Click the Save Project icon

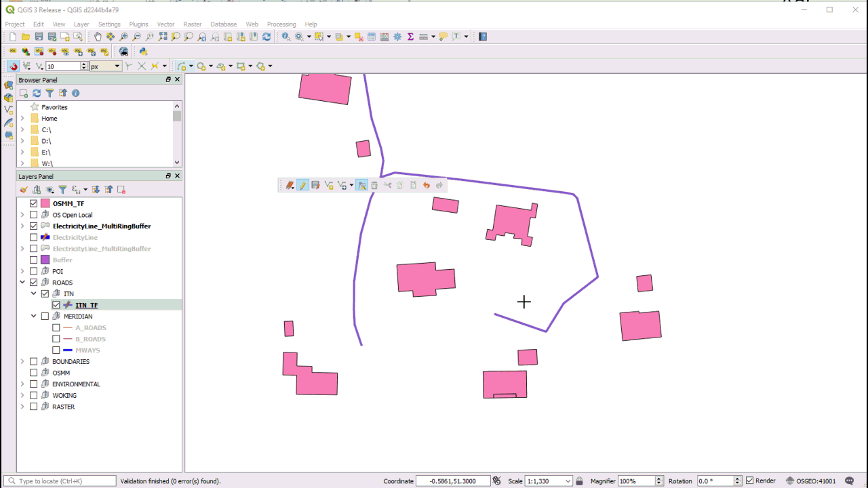tap(39, 37)
